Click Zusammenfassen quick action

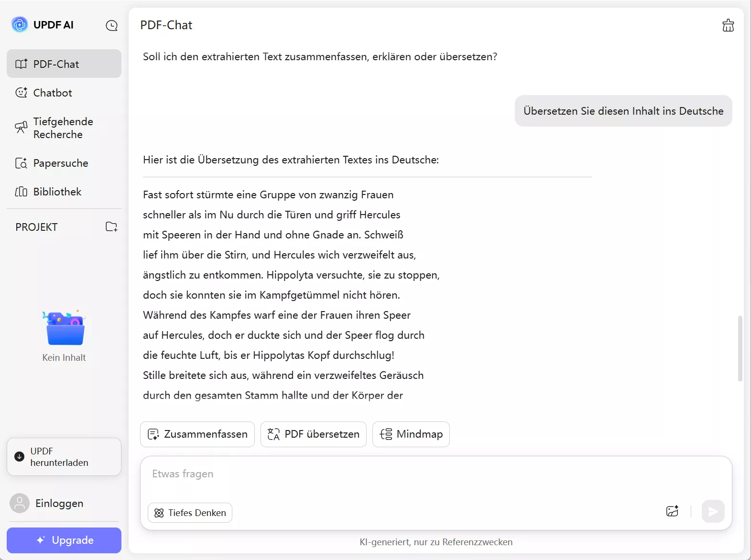(197, 434)
